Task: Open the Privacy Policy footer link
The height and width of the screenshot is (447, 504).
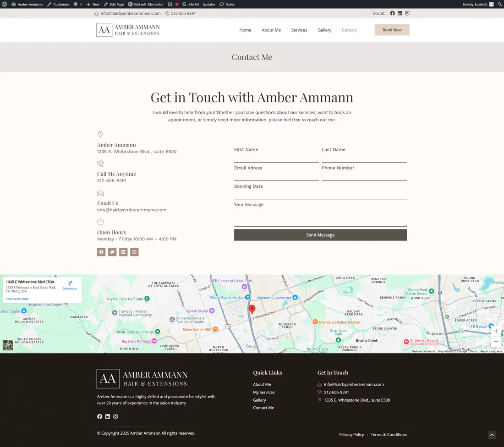Action: click(x=351, y=435)
